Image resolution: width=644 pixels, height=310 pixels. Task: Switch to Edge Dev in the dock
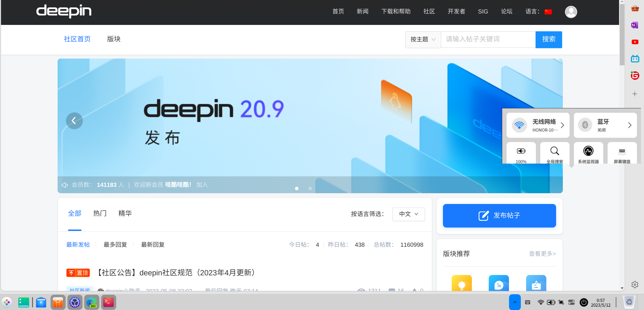pyautogui.click(x=92, y=302)
